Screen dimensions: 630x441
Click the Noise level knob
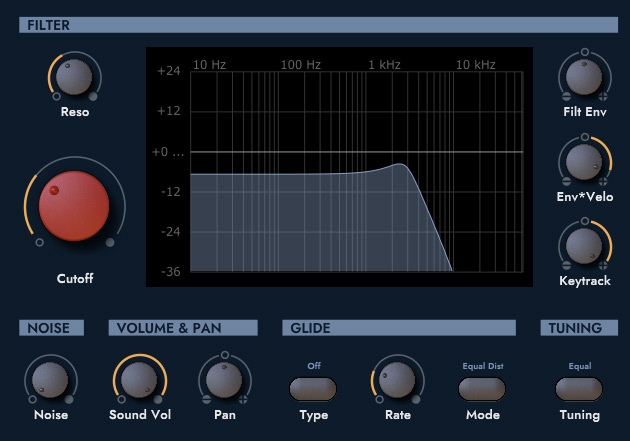point(51,379)
